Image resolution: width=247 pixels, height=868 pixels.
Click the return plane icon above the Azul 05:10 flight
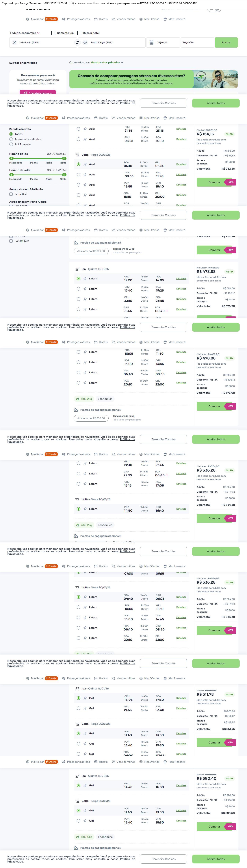[77, 155]
